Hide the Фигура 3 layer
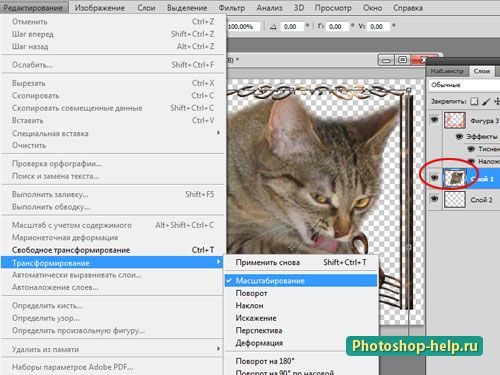Image resolution: width=500 pixels, height=375 pixels. [434, 119]
